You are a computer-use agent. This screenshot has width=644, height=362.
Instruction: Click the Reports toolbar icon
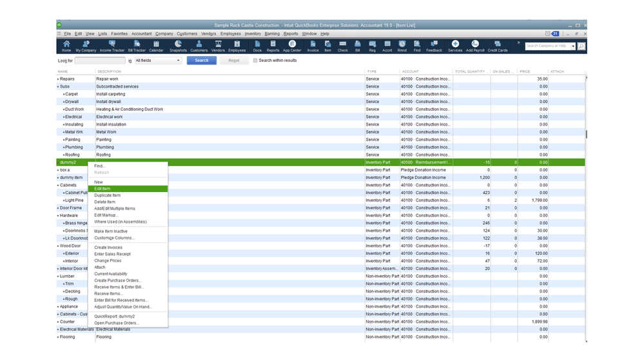pos(273,46)
